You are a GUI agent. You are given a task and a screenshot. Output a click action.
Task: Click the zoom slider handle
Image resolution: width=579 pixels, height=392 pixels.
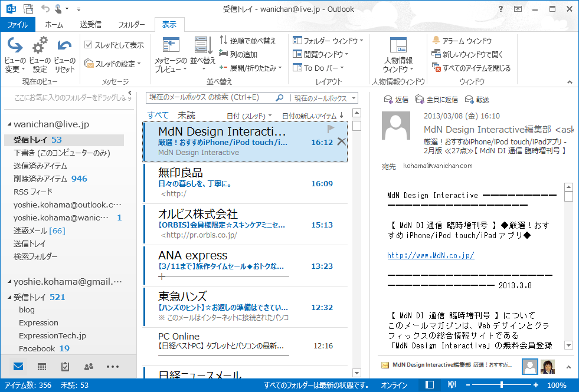[502, 385]
